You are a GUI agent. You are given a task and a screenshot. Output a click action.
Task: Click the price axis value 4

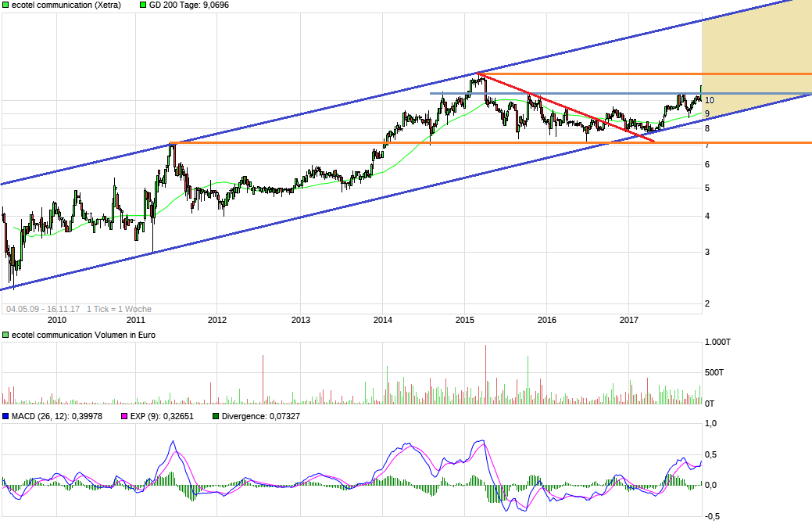point(707,216)
